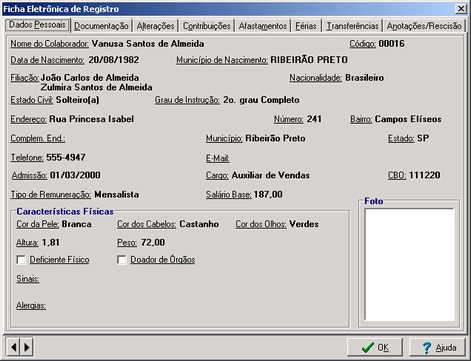Click nationality value Brasileiro
This screenshot has width=471, height=361.
[364, 78]
